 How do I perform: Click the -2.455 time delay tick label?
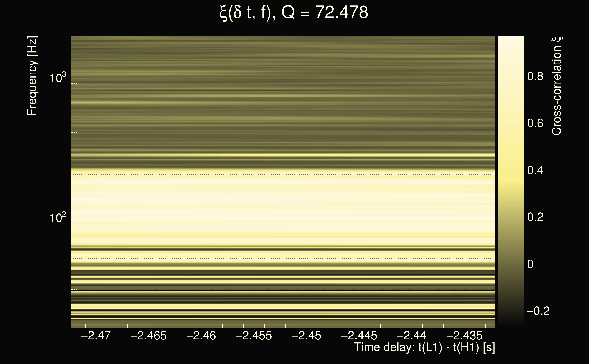coord(254,336)
